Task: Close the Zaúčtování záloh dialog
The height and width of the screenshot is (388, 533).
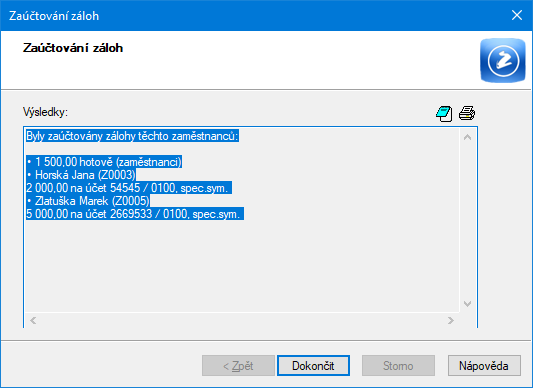Action: click(517, 15)
